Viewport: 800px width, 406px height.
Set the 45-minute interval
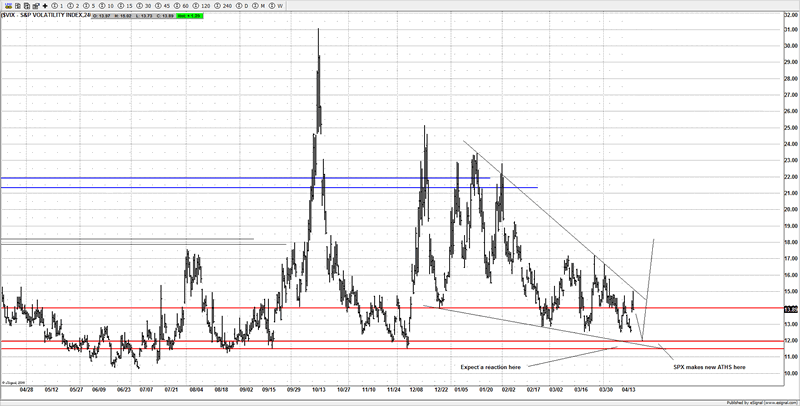(x=163, y=6)
